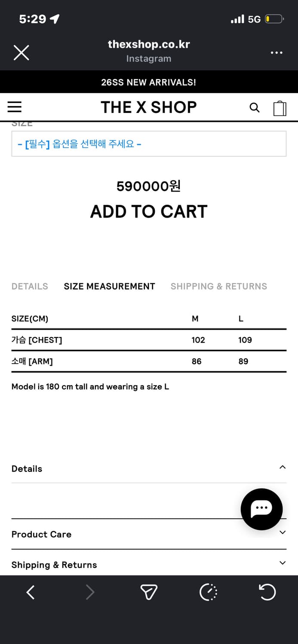Open the hamburger navigation menu

coord(15,107)
